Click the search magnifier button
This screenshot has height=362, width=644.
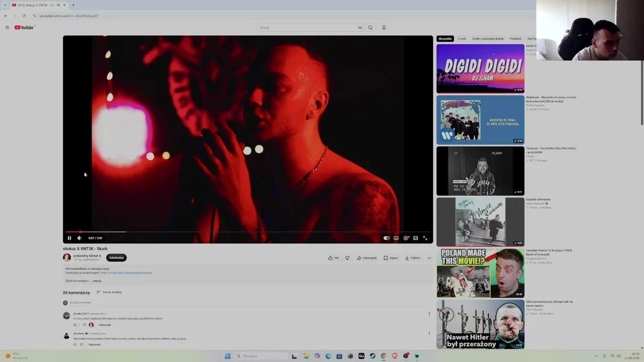tap(370, 28)
